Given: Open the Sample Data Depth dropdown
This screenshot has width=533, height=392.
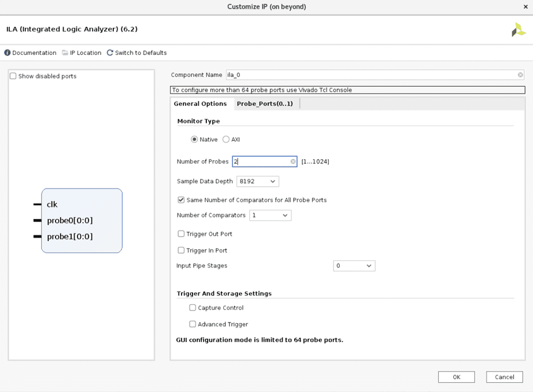Looking at the screenshot, I should click(258, 182).
